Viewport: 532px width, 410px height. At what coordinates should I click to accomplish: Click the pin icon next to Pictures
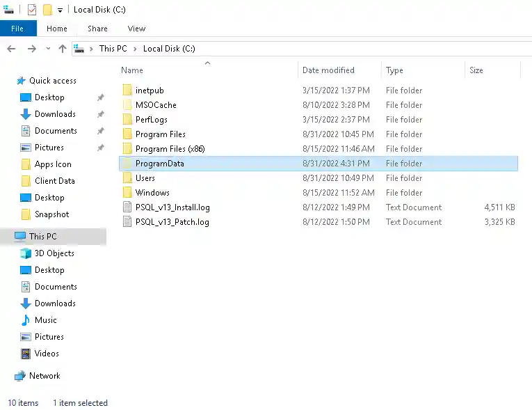coord(100,148)
